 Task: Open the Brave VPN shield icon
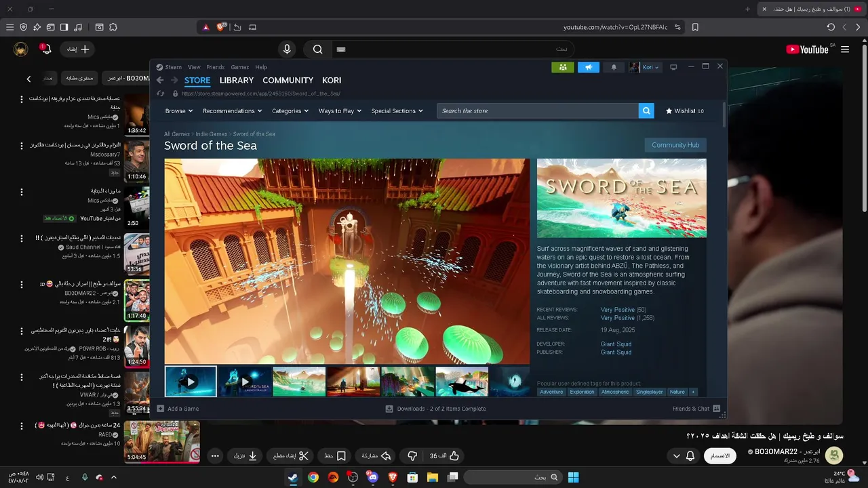coord(23,27)
